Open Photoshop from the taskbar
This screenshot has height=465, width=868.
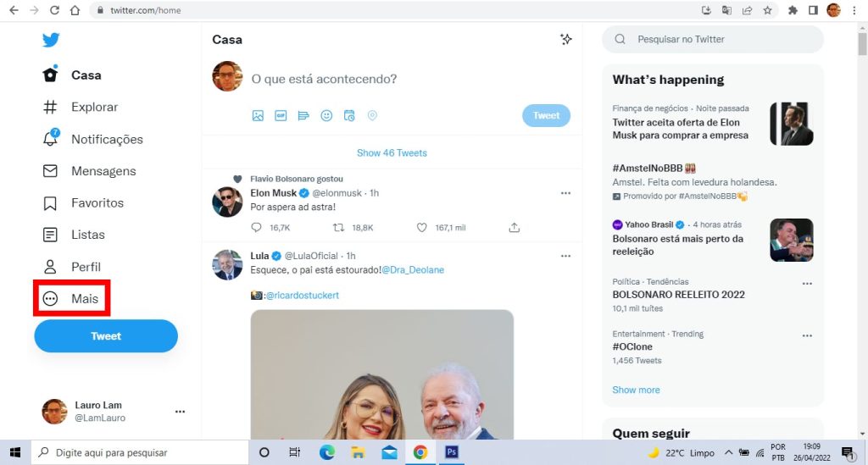click(x=451, y=453)
